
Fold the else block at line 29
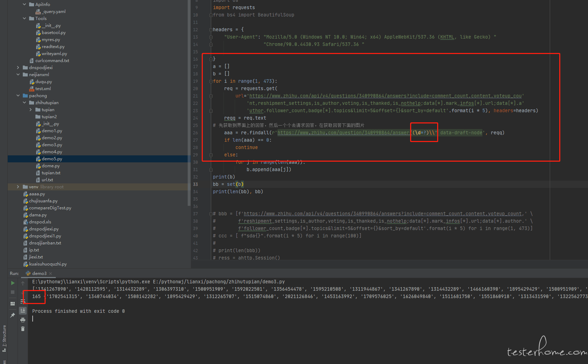211,155
